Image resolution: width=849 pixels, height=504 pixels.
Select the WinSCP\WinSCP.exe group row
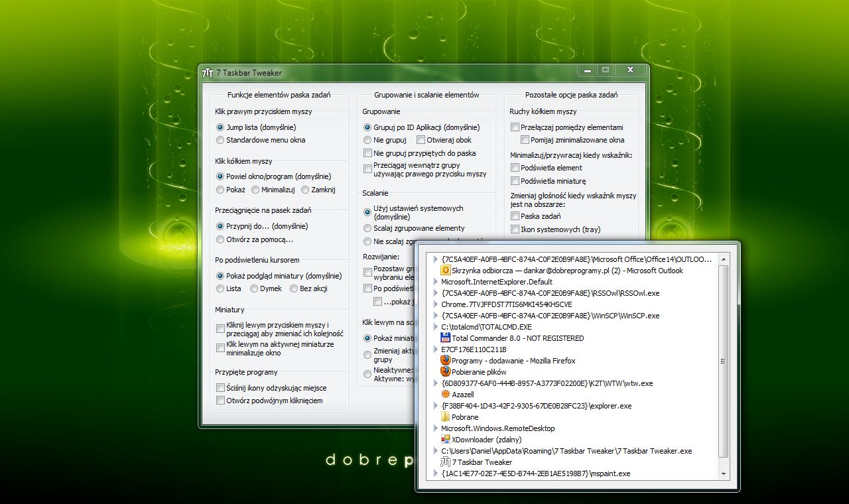(551, 316)
